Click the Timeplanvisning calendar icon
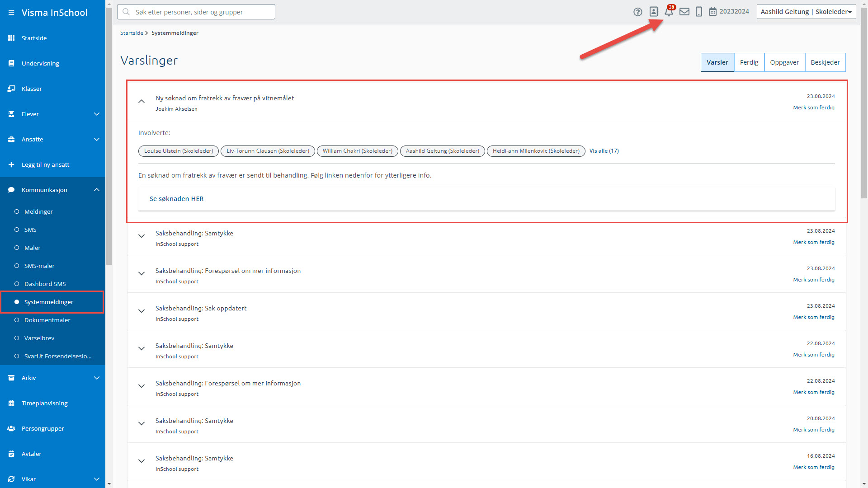Viewport: 868px width, 488px height. pos(11,403)
